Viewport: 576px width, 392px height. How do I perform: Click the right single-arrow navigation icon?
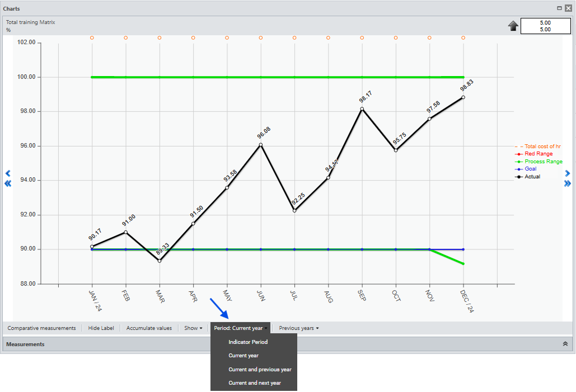click(568, 173)
